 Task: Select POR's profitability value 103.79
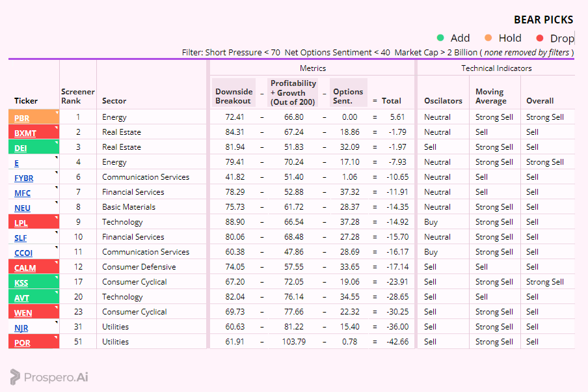click(293, 342)
